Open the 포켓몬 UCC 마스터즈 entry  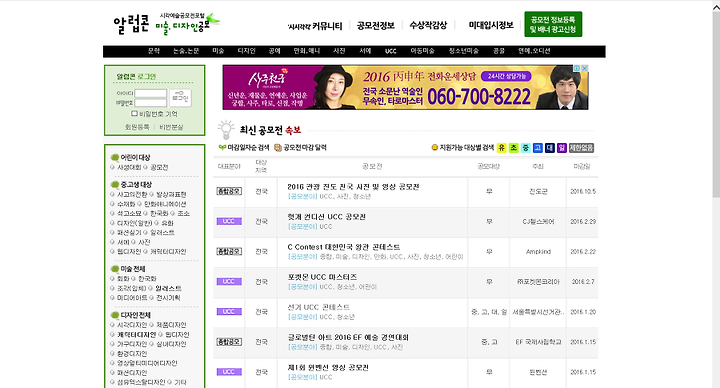click(322, 277)
